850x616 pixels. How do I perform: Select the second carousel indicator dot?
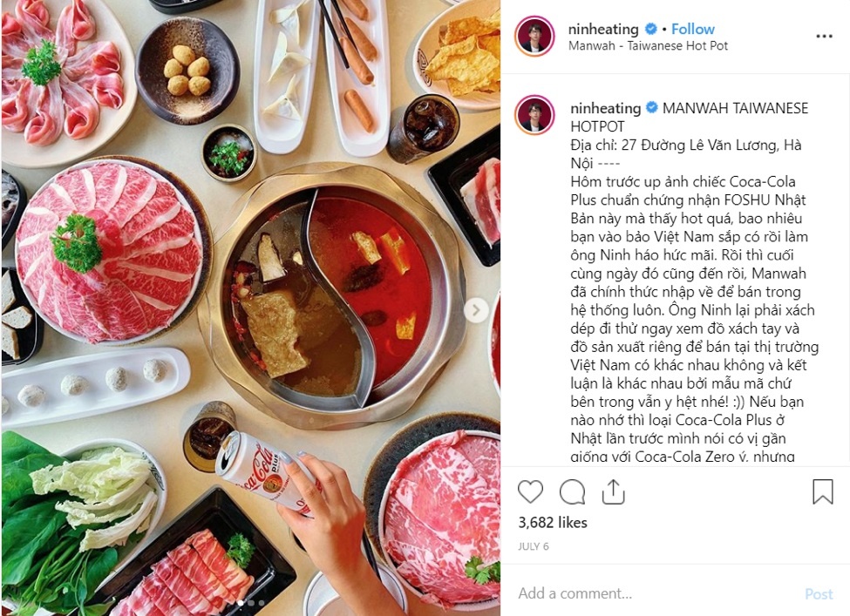tap(251, 603)
